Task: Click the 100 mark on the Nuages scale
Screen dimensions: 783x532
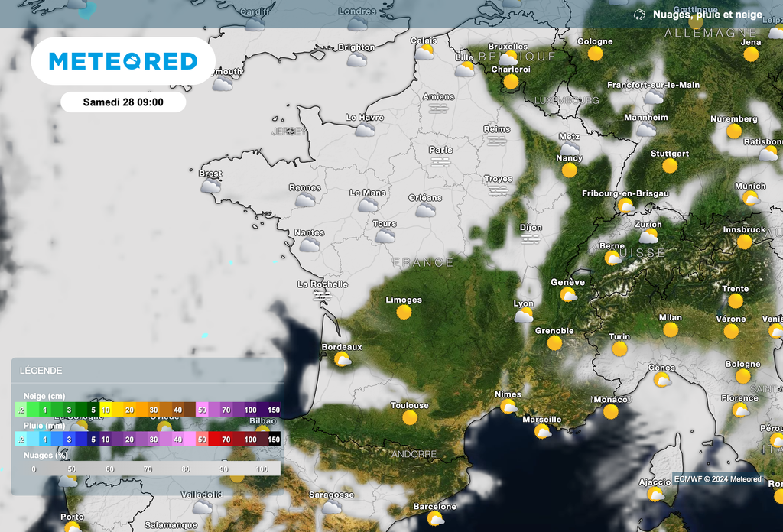Action: (x=262, y=469)
